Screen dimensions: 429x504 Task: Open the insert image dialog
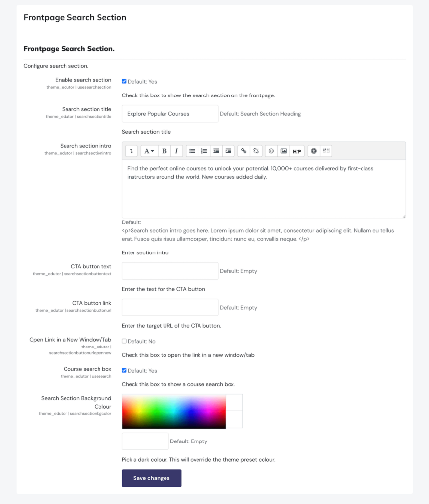[284, 151]
